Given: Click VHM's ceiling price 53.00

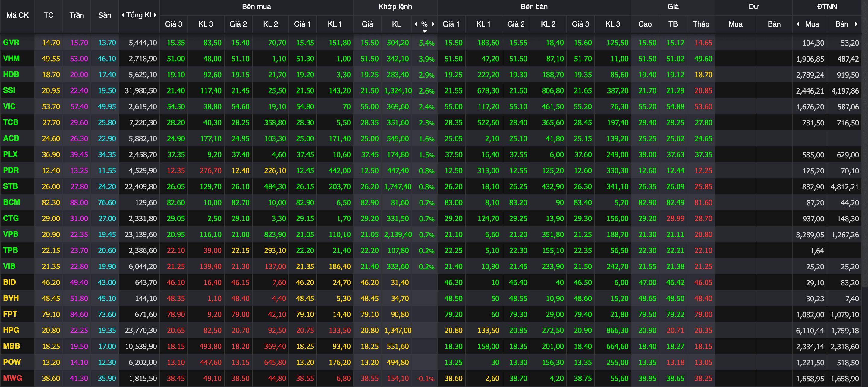Looking at the screenshot, I should pos(79,59).
